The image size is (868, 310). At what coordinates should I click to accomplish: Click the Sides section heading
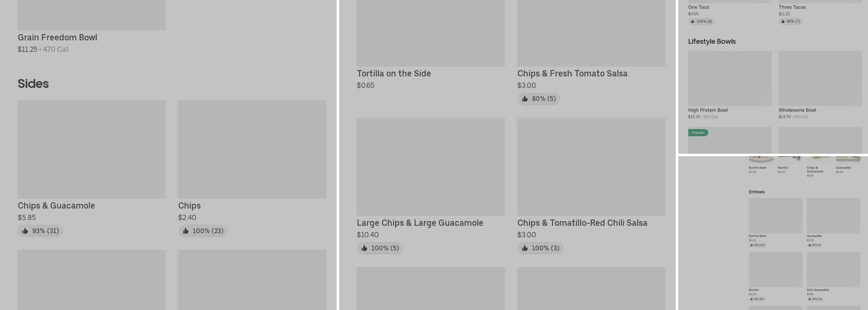33,84
